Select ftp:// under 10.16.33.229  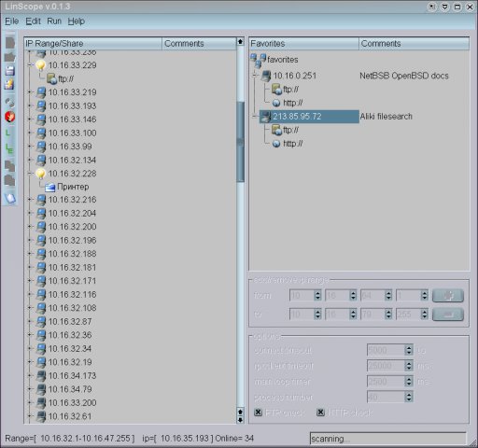point(65,78)
